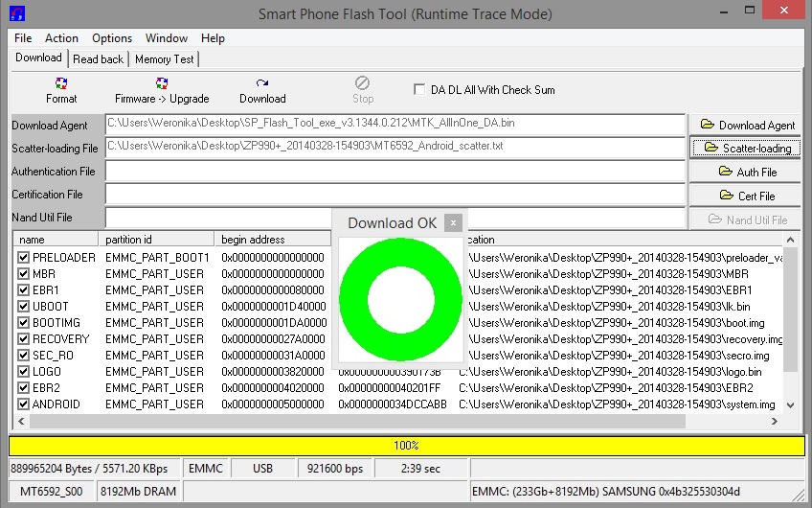Switch to the Read back tab
This screenshot has height=508, width=812.
98,59
